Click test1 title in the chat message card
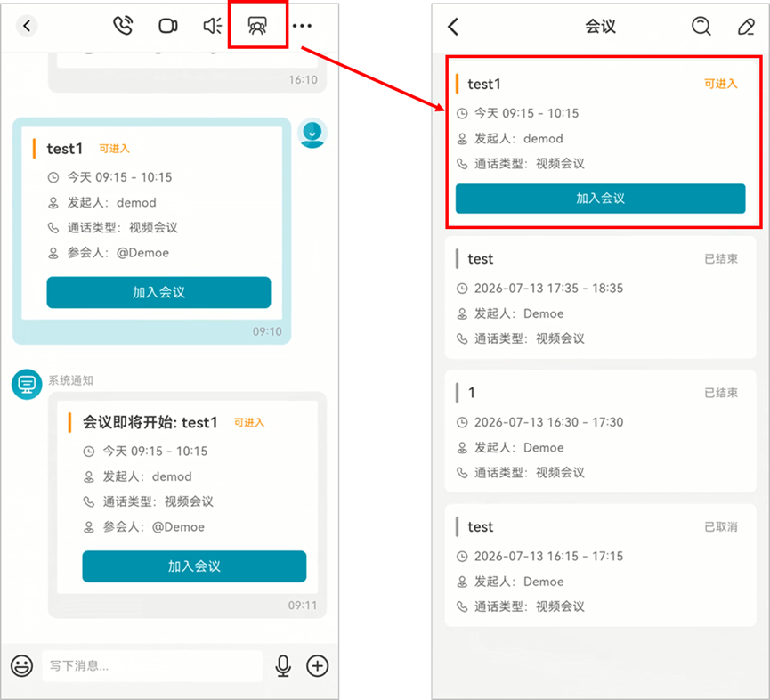The width and height of the screenshot is (770, 700). (64, 149)
